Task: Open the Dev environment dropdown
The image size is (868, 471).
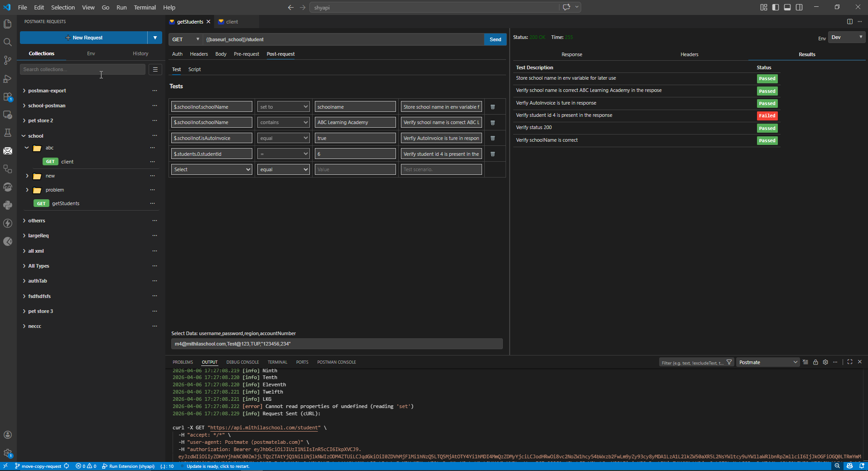Action: pos(846,37)
